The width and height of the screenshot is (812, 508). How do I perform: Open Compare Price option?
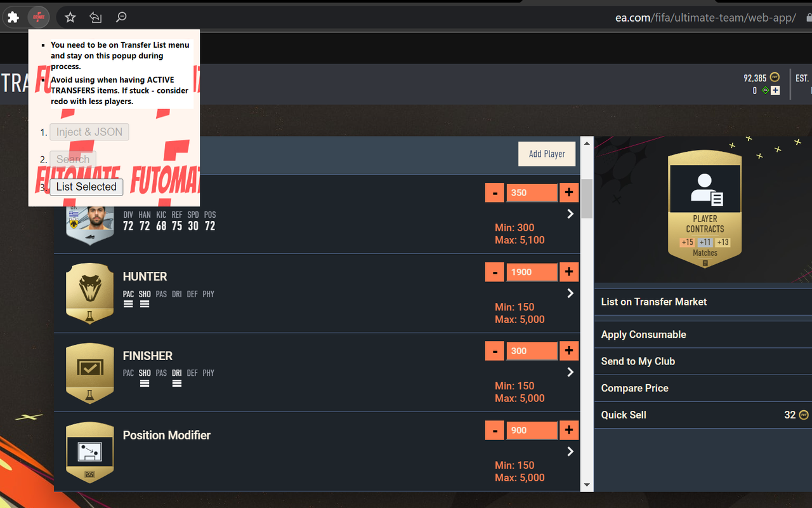point(703,388)
